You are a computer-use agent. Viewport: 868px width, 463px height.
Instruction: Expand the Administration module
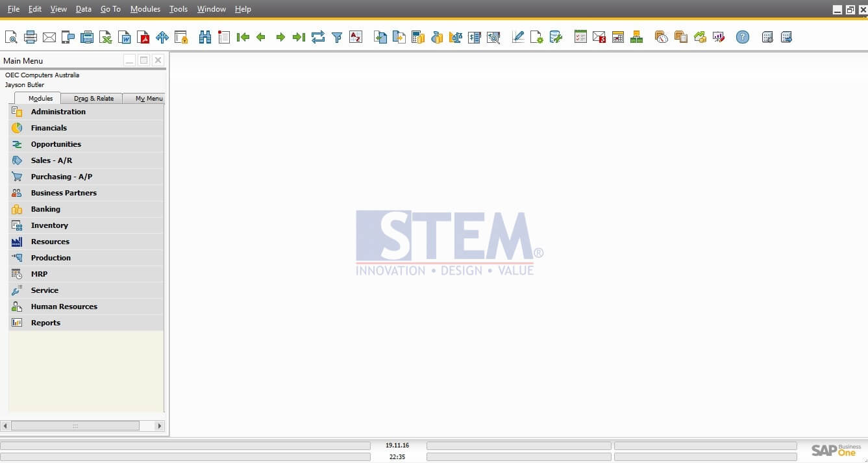click(86, 112)
